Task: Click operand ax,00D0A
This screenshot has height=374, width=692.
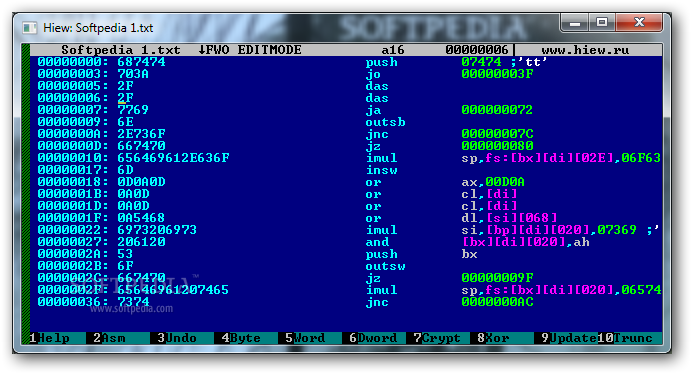Action: point(493,182)
